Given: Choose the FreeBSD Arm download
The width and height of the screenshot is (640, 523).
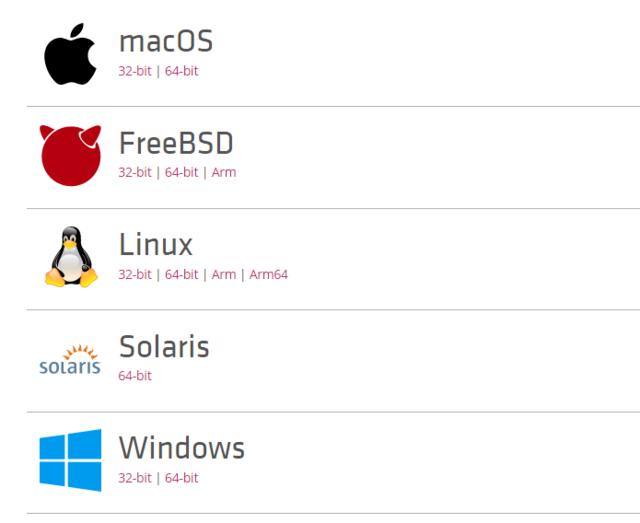Looking at the screenshot, I should pos(224,172).
